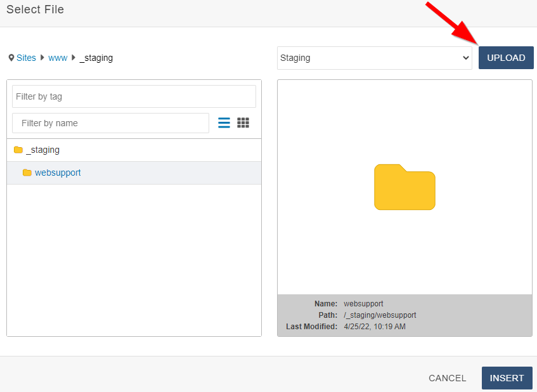Image resolution: width=537 pixels, height=392 pixels.
Task: Select the _staging breadcrumb item
Action: [96, 58]
